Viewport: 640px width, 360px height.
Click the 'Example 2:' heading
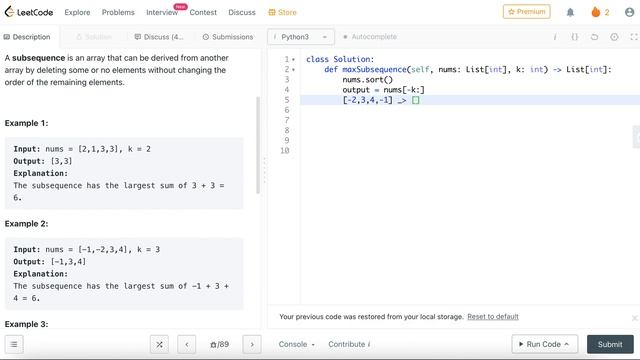coord(27,224)
